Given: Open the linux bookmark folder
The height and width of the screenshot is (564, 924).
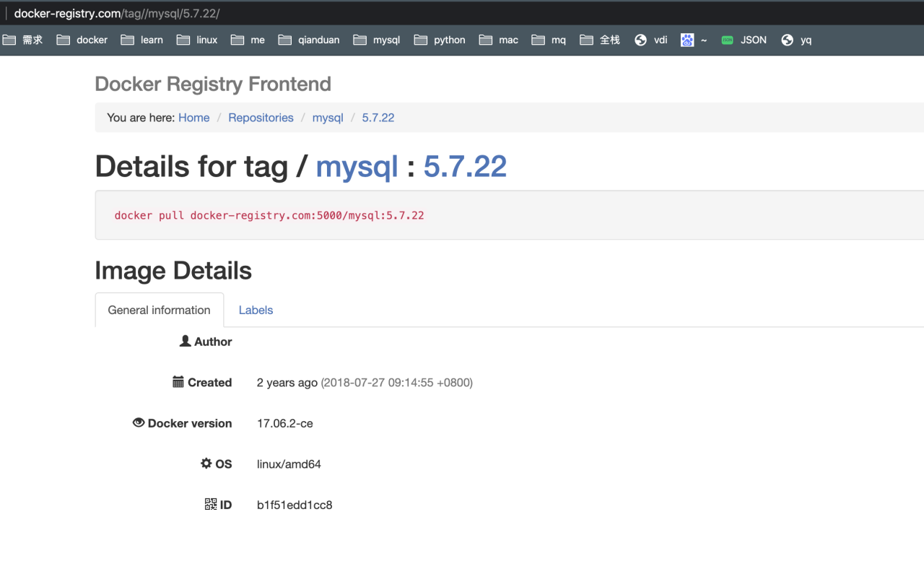Looking at the screenshot, I should (197, 40).
